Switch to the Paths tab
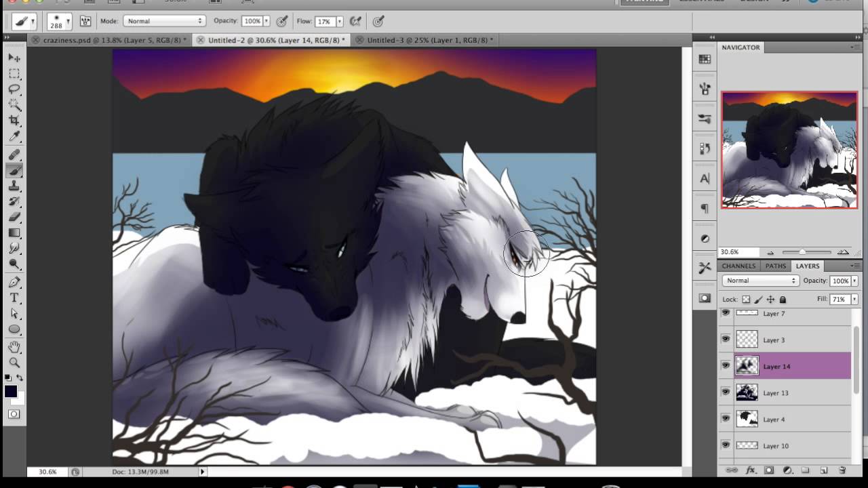The width and height of the screenshot is (868, 488). click(x=775, y=266)
